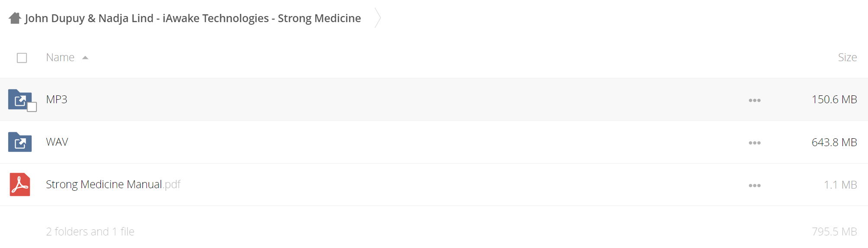Open Strong Medicine Manual.pdf file
The image size is (868, 248).
pos(113,184)
